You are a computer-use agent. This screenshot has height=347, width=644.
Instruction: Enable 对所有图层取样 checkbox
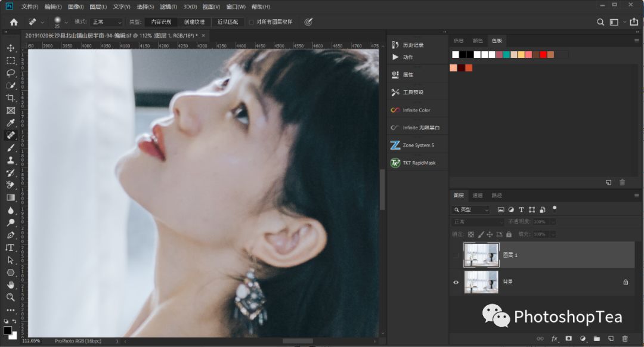pos(251,22)
